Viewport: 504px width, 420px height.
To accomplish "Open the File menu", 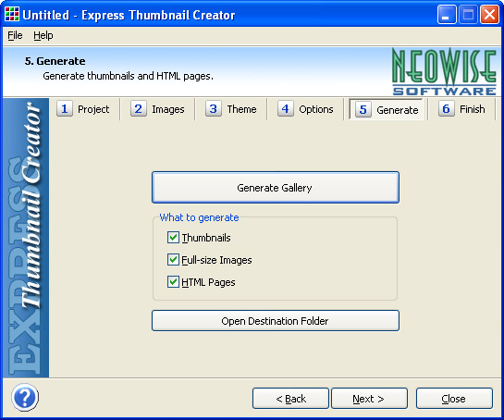I will tap(15, 35).
